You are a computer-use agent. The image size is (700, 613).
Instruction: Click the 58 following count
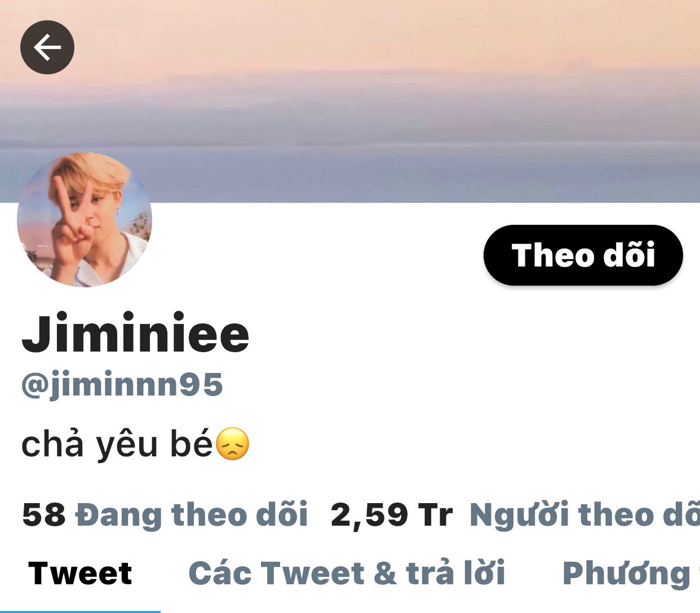[43, 515]
